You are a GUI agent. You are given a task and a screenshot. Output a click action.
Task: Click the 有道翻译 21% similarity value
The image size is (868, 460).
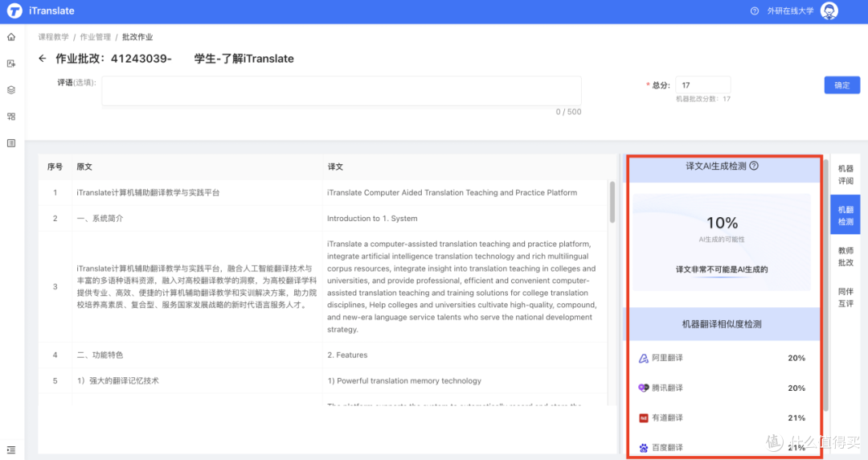pos(796,418)
